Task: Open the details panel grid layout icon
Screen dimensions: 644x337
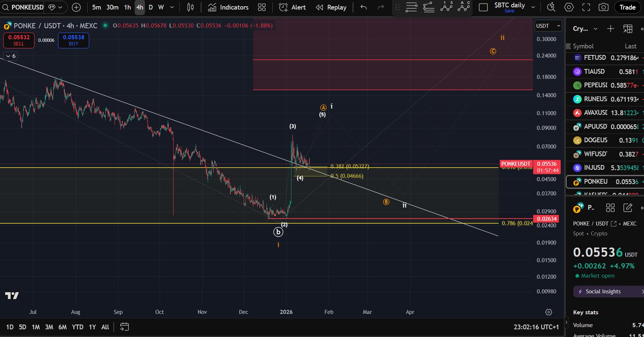Action: point(610,208)
